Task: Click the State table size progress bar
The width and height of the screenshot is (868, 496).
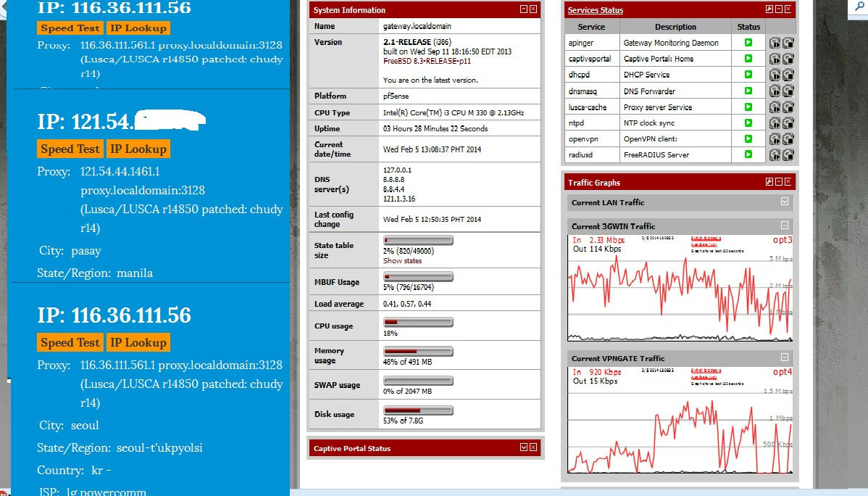Action: pyautogui.click(x=419, y=241)
